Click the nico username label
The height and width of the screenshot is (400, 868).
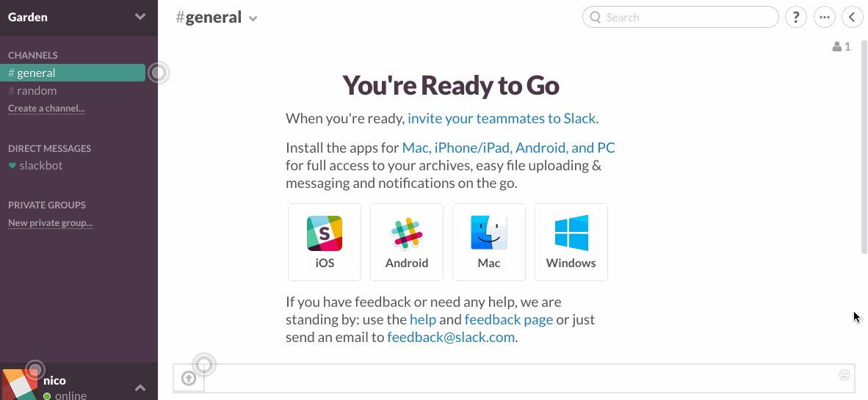pyautogui.click(x=54, y=380)
